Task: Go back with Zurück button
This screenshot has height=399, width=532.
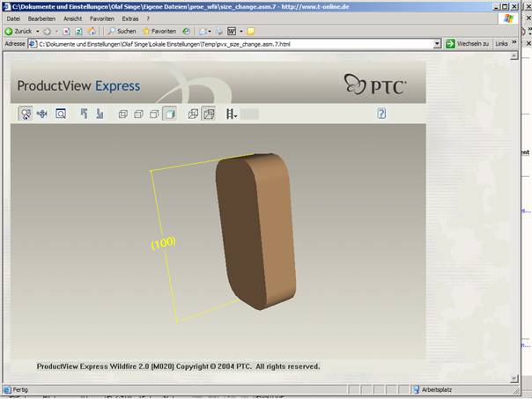Action: 18,31
